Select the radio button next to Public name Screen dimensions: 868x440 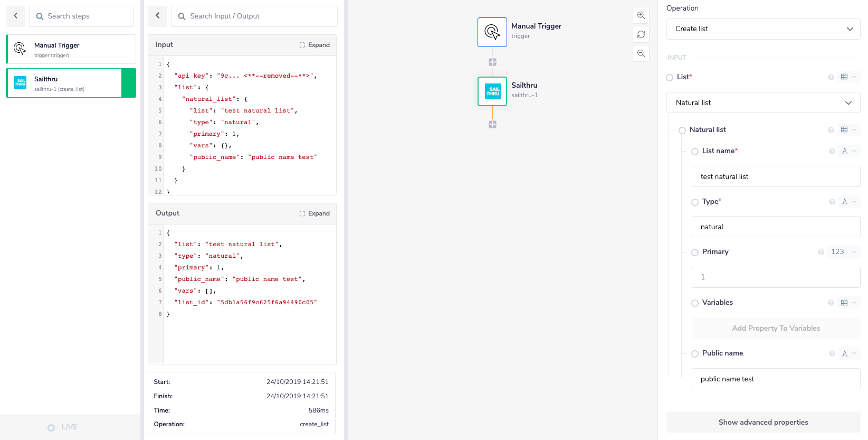point(695,354)
